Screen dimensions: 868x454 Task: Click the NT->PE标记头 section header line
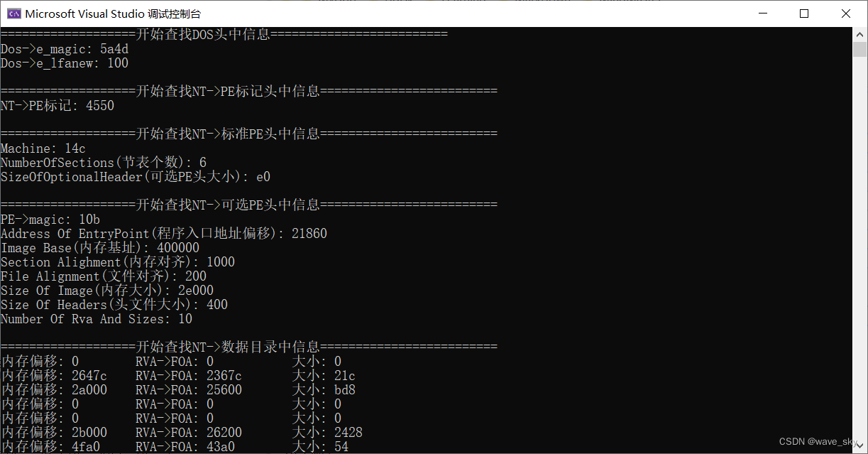(x=249, y=92)
